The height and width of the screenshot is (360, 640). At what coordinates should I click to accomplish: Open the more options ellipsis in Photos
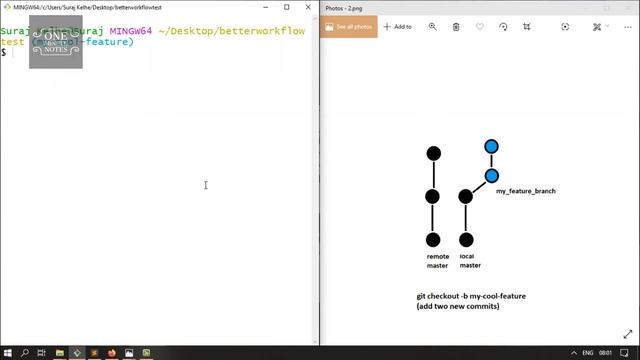[x=628, y=27]
